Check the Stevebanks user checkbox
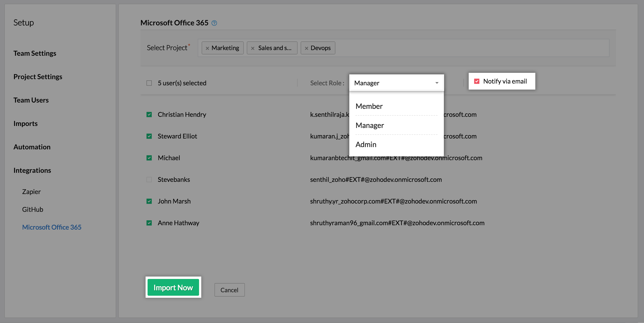The image size is (644, 323). (149, 180)
